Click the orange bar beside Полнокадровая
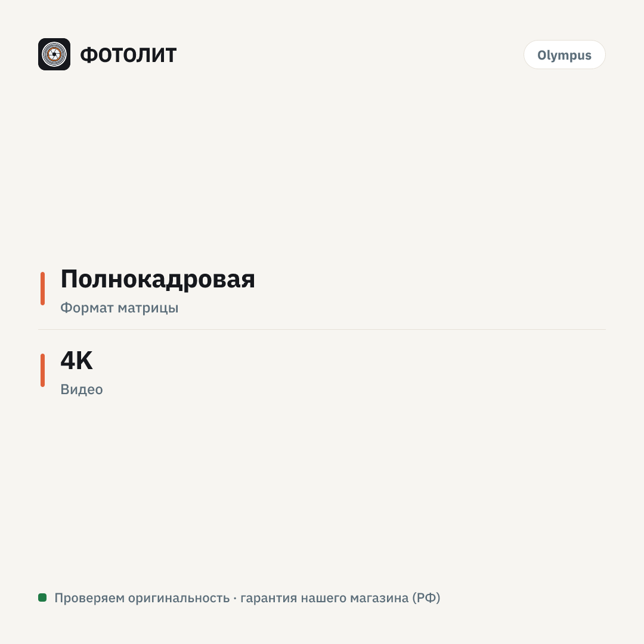 (x=43, y=289)
